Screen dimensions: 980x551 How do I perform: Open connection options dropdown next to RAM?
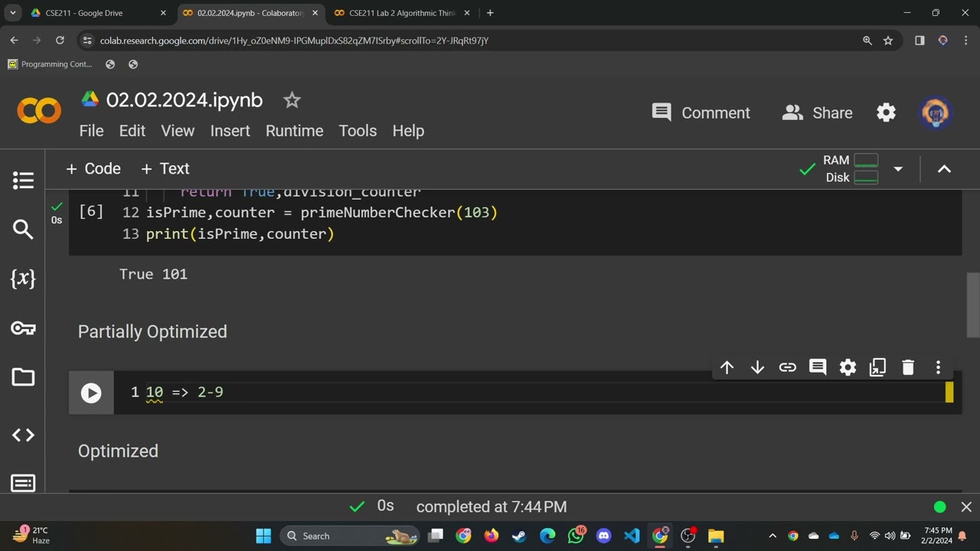pyautogui.click(x=898, y=168)
